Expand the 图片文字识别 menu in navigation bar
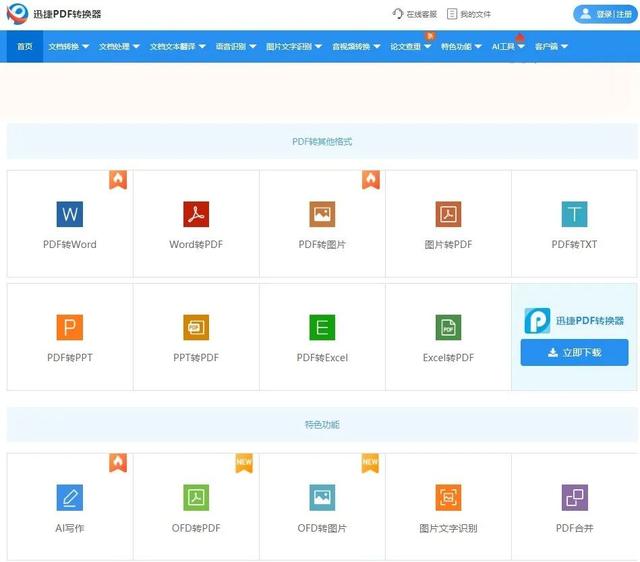 pyautogui.click(x=294, y=47)
